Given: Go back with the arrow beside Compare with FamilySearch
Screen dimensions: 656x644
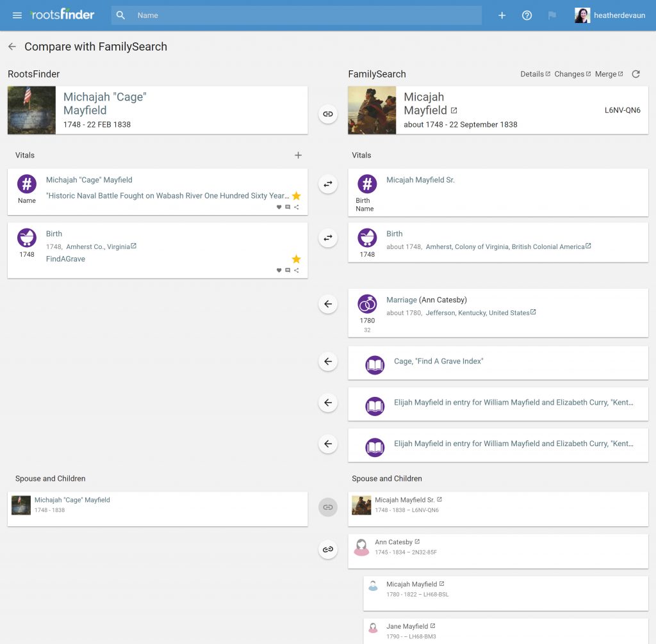Looking at the screenshot, I should click(x=12, y=47).
